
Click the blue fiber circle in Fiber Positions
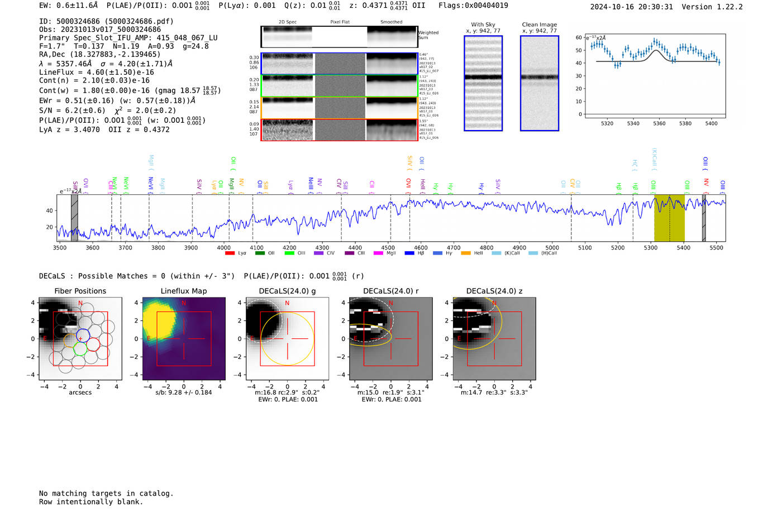[83, 336]
